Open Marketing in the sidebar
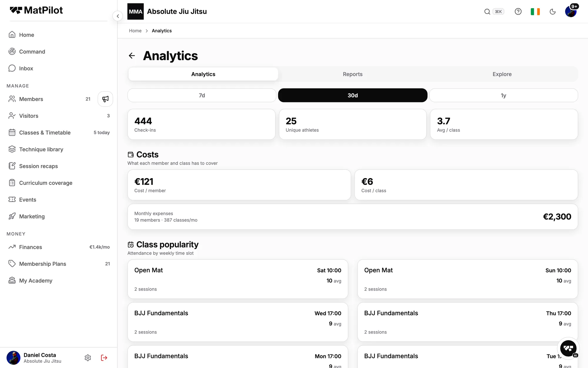 coord(59,216)
